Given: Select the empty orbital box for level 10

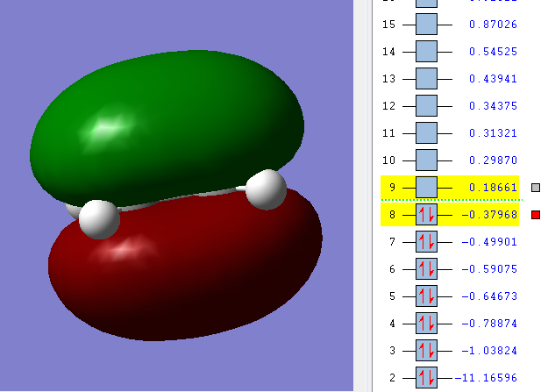Looking at the screenshot, I should coord(426,160).
